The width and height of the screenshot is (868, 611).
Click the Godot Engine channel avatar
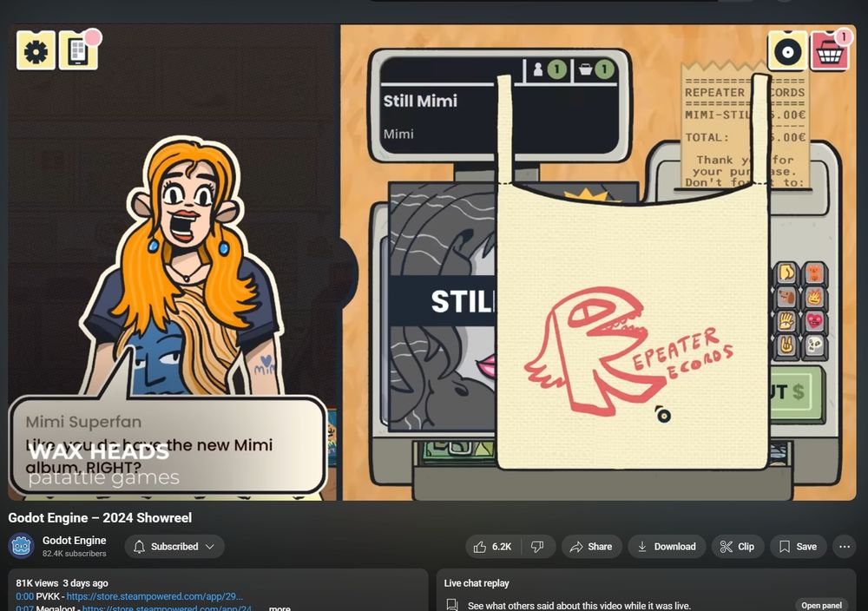coord(19,547)
